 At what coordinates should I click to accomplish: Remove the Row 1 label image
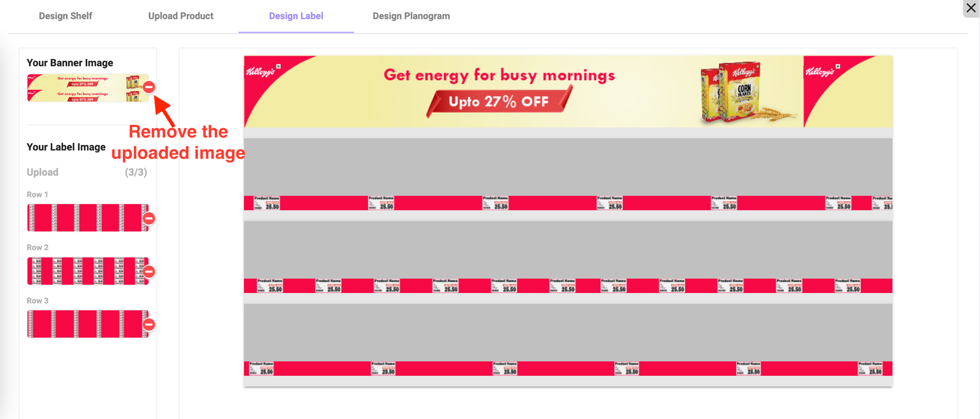click(149, 218)
